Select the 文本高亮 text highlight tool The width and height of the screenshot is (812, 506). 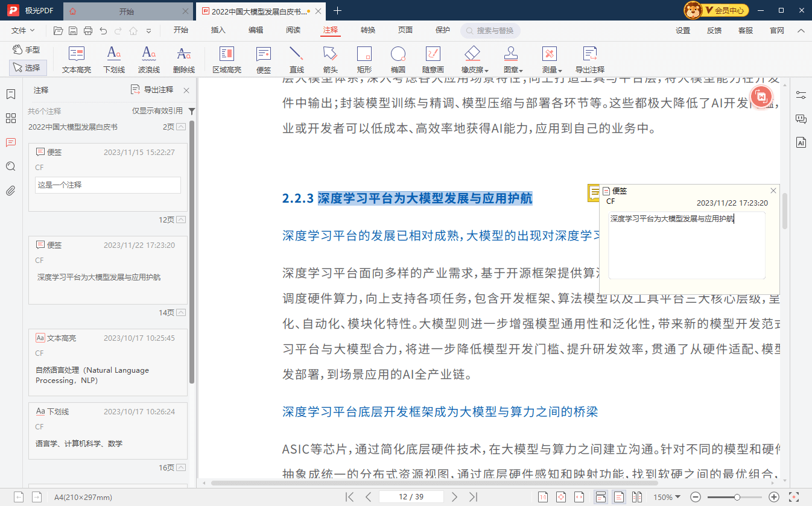coord(77,60)
